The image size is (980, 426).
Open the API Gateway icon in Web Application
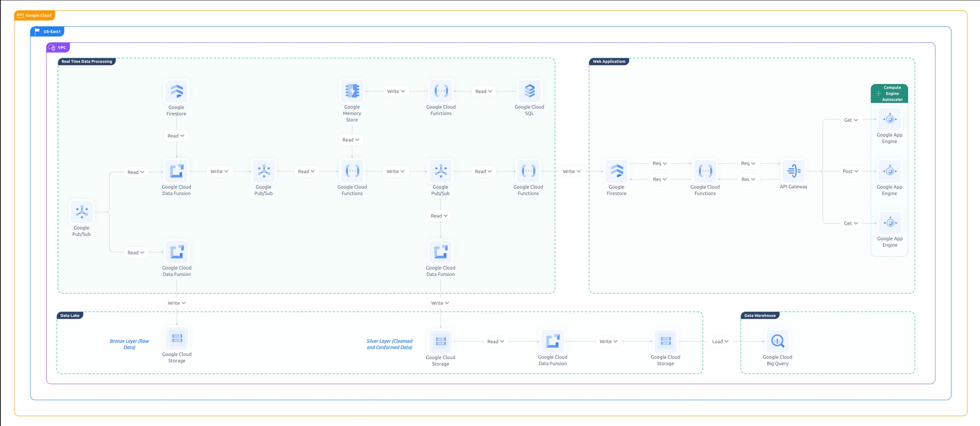pyautogui.click(x=794, y=171)
